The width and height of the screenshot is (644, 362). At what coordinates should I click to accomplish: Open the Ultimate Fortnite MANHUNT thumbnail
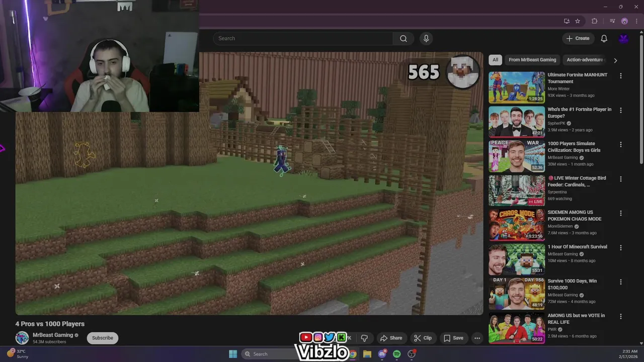tap(517, 87)
